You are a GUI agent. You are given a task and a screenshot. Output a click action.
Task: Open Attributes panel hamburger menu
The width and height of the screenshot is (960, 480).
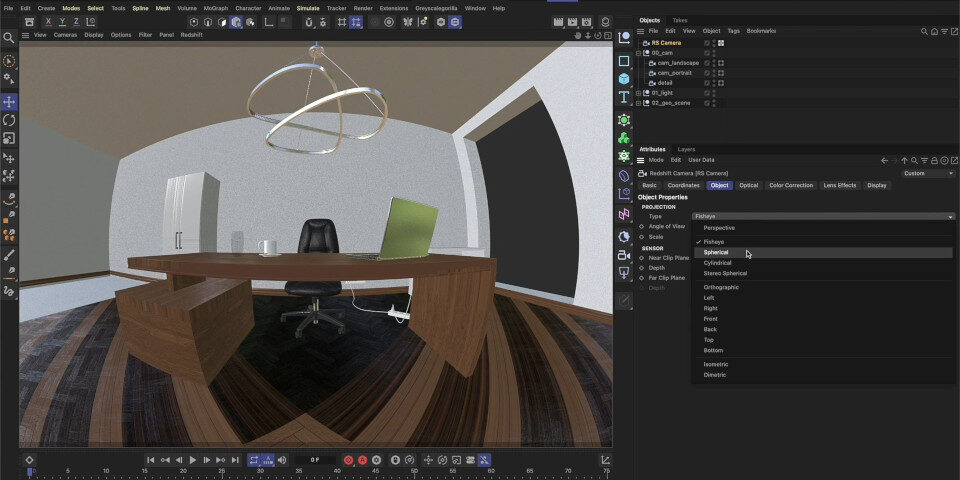pos(640,160)
